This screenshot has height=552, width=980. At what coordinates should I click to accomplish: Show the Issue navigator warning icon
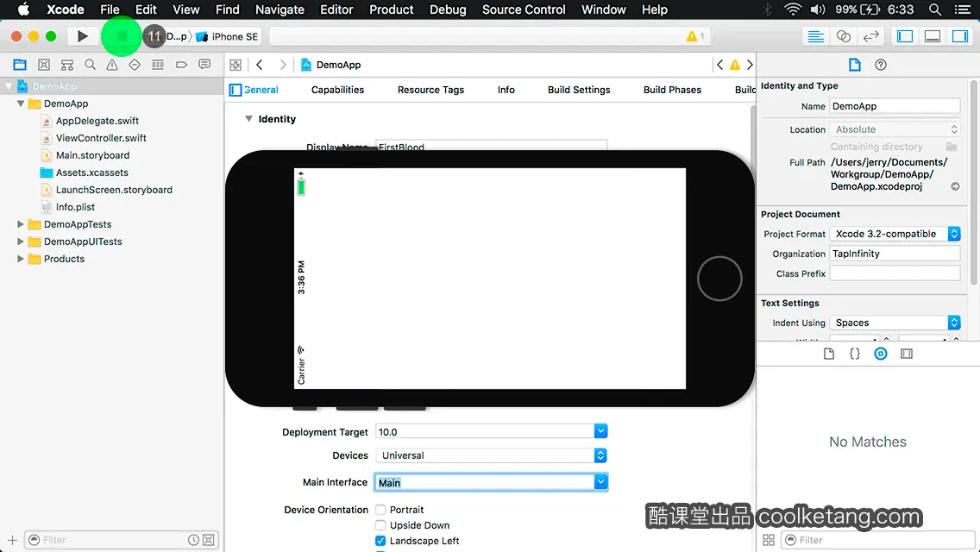click(112, 65)
